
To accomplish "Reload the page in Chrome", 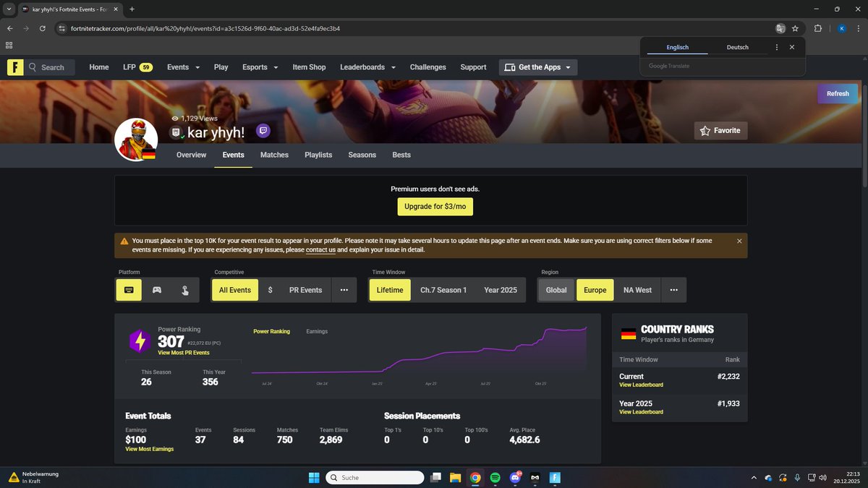I will (43, 28).
